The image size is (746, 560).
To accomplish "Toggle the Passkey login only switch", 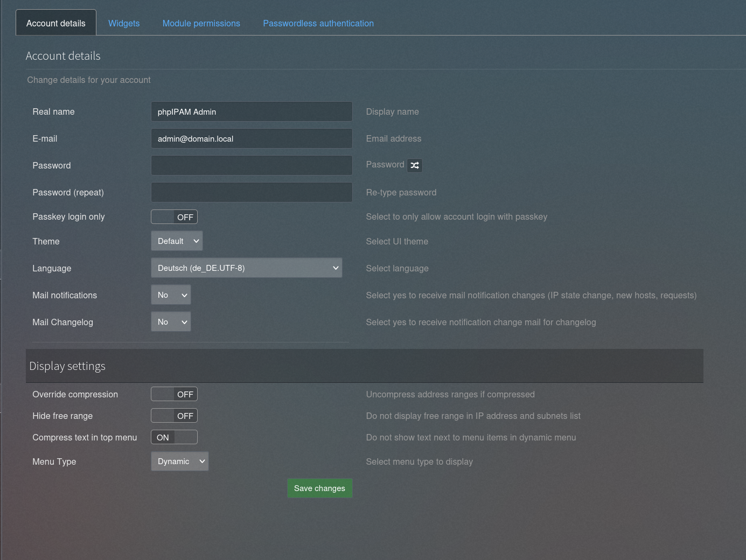I will [x=174, y=217].
